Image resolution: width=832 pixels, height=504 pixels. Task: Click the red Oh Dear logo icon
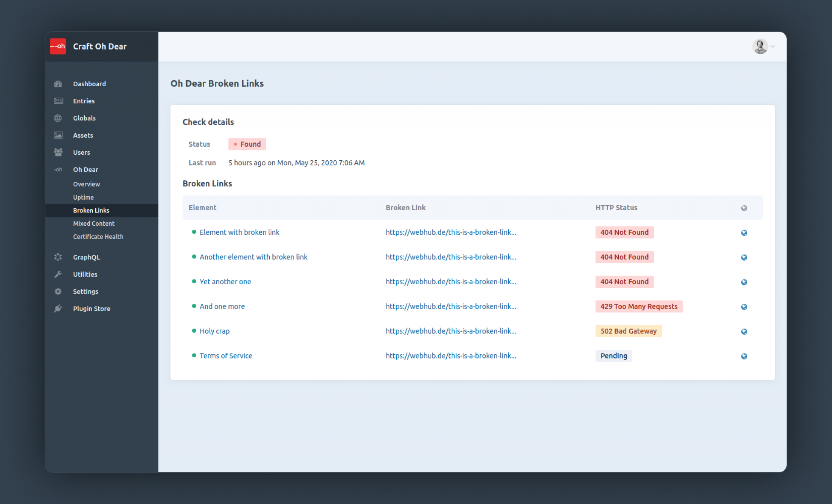(x=58, y=46)
